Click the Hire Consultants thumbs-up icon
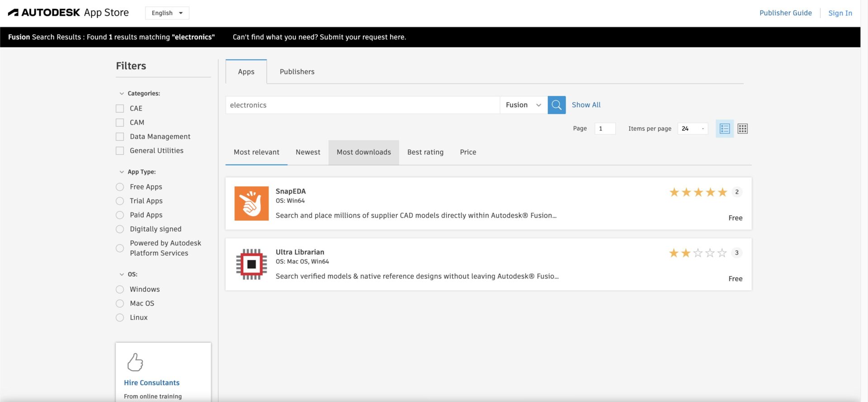This screenshot has width=868, height=402. [135, 362]
